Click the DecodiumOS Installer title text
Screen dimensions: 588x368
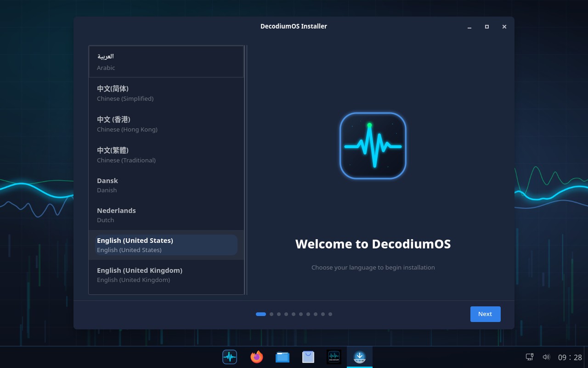(x=294, y=26)
